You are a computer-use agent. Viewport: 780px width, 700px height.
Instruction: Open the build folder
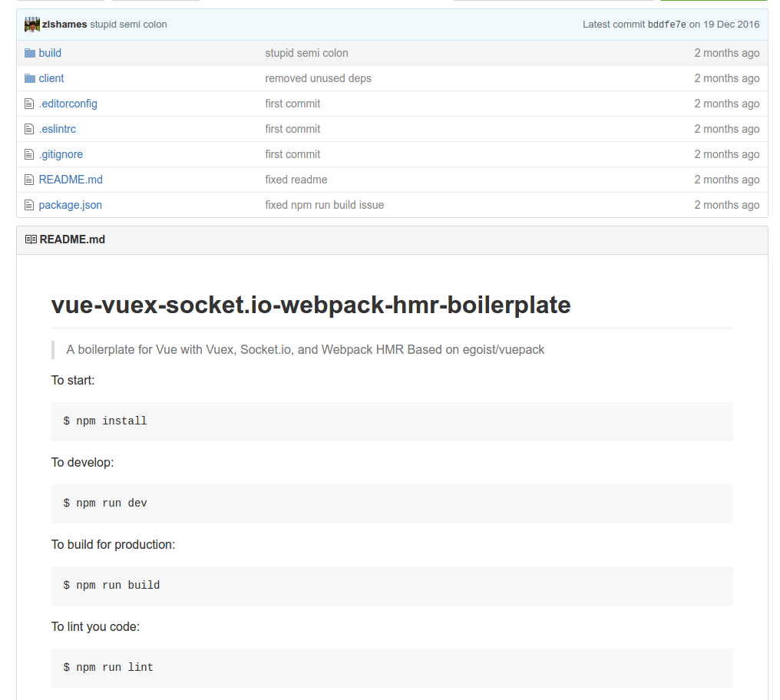[x=50, y=53]
